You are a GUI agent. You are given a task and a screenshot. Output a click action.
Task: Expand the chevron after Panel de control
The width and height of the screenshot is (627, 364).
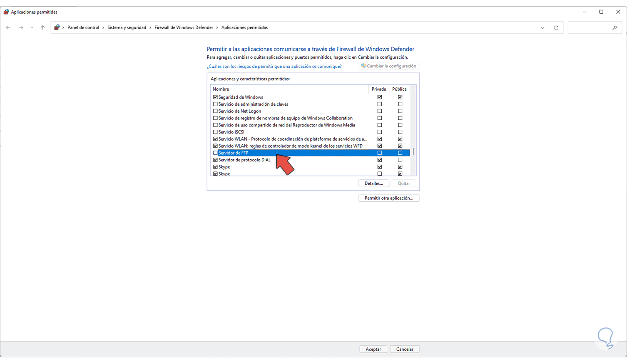coord(103,27)
